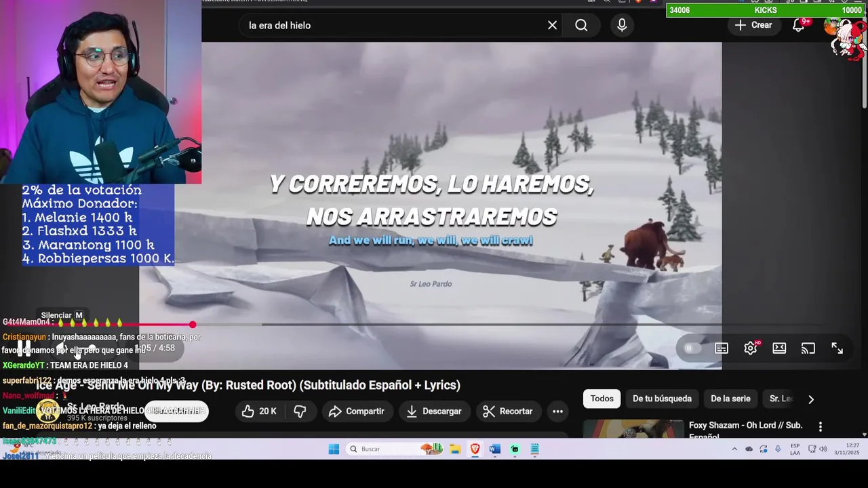
Task: Click the system volume tray icon
Action: [x=823, y=449]
